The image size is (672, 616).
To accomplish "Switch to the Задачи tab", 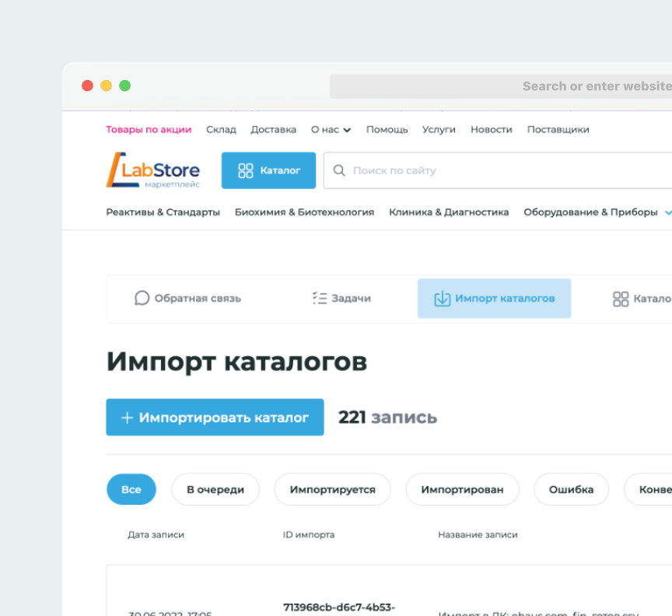I will [x=341, y=299].
